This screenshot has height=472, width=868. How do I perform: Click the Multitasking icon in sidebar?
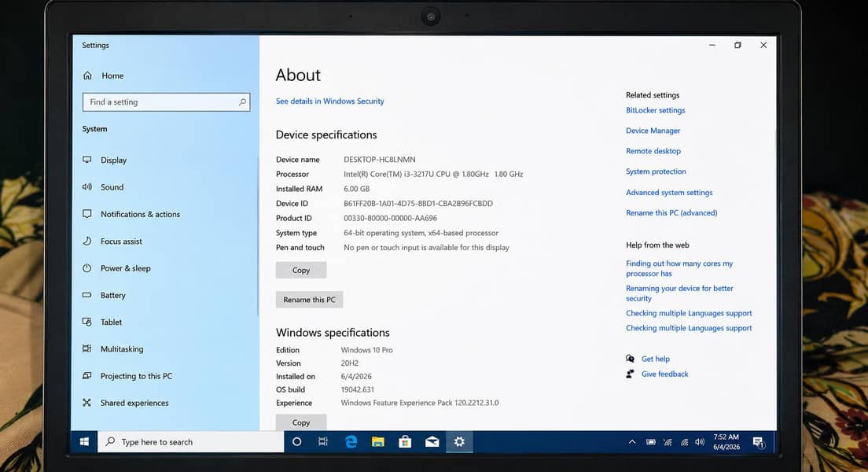[87, 348]
